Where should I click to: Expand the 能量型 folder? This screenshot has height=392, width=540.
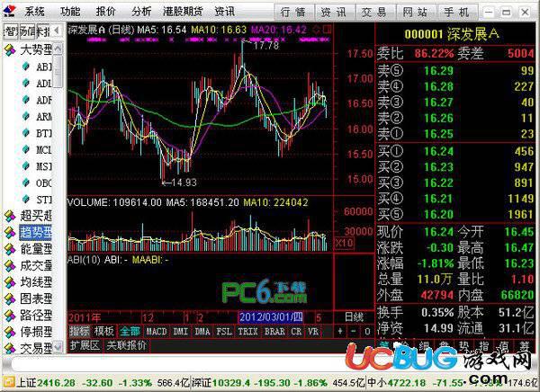10,249
